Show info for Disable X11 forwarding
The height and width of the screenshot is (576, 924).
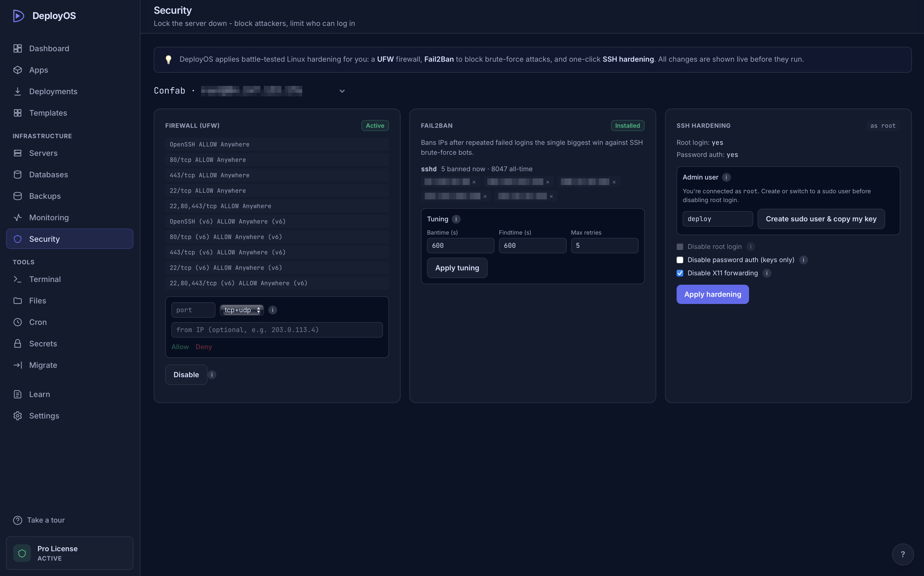point(767,273)
